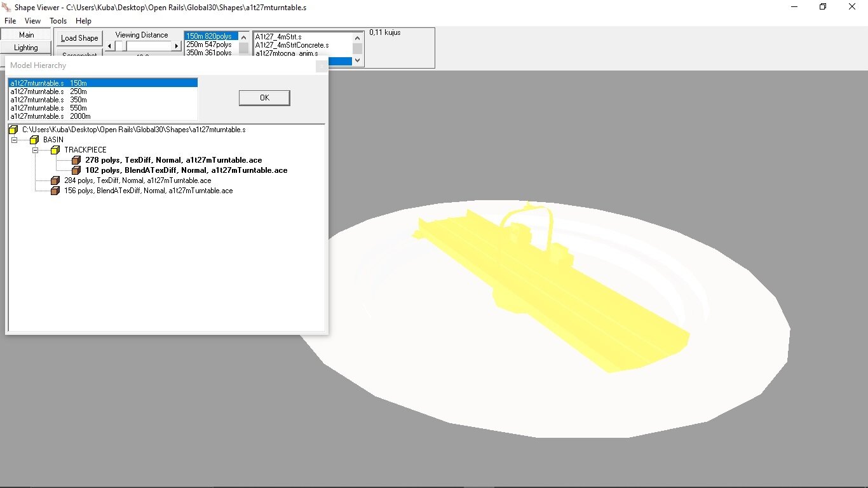868x488 pixels.
Task: Click Viewing Distance slider right arrow
Action: point(177,46)
